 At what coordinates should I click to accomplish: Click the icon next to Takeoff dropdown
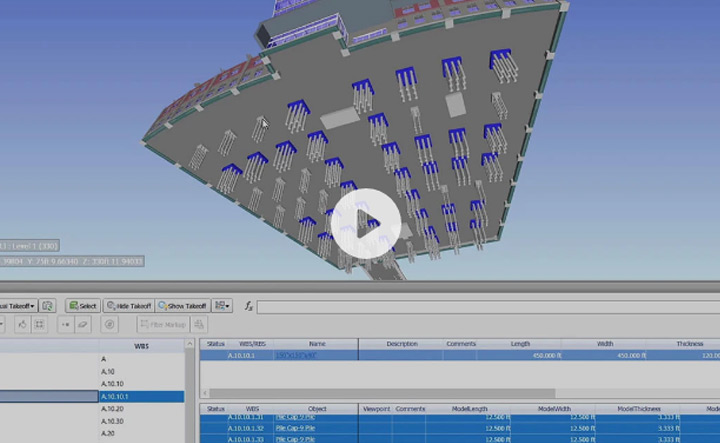point(48,305)
